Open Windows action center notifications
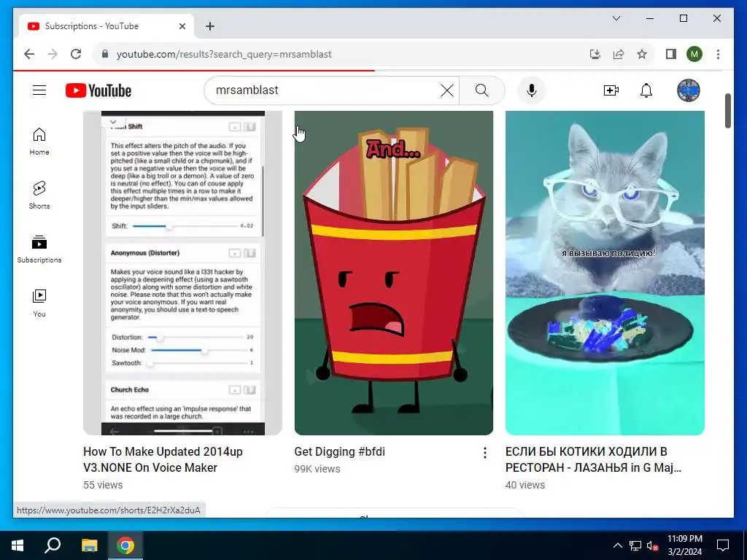The image size is (747, 560). coord(723,545)
